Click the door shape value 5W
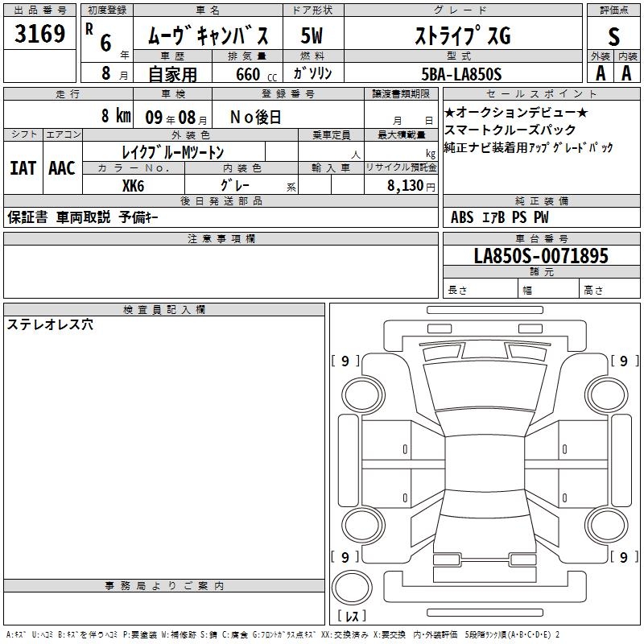 point(312,35)
